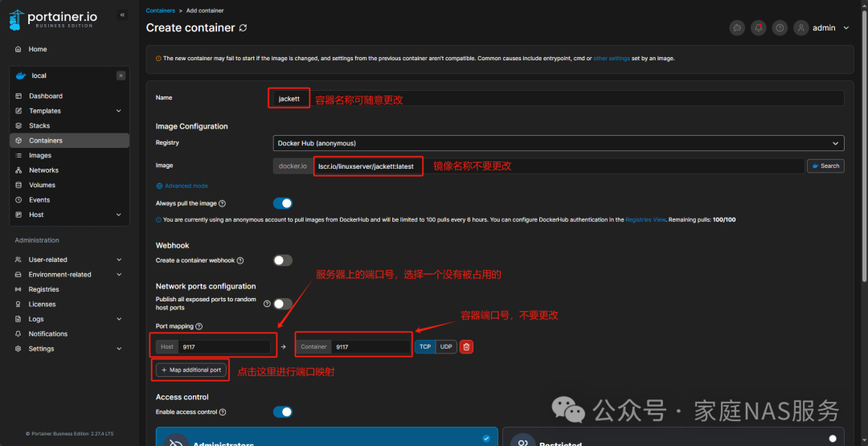Click the Settings gear icon in sidebar
This screenshot has height=446, width=868.
pos(18,349)
